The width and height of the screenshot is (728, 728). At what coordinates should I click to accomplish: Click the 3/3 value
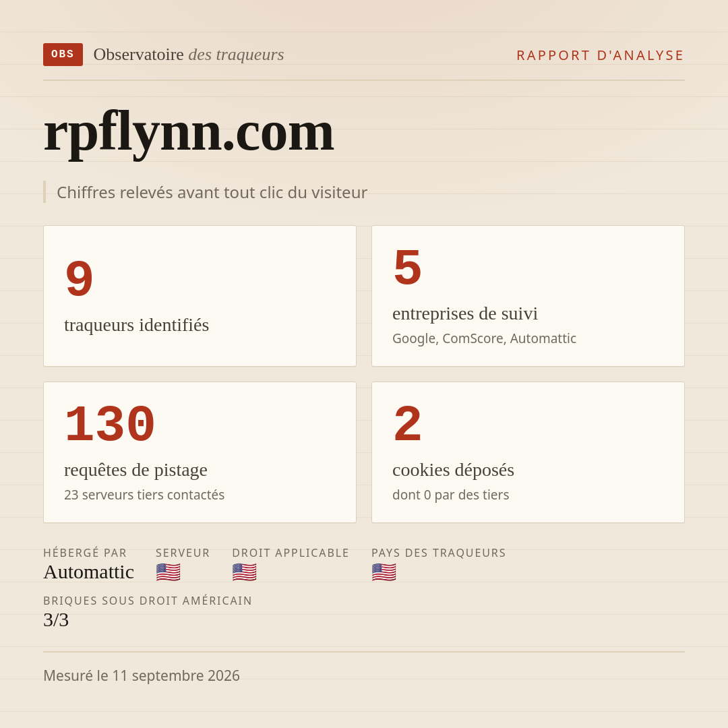[x=56, y=620]
